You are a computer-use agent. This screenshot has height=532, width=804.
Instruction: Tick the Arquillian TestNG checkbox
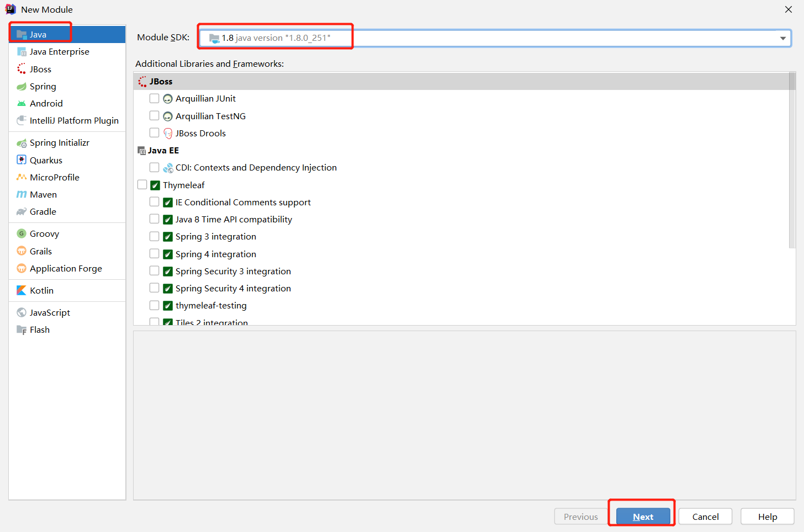click(155, 116)
